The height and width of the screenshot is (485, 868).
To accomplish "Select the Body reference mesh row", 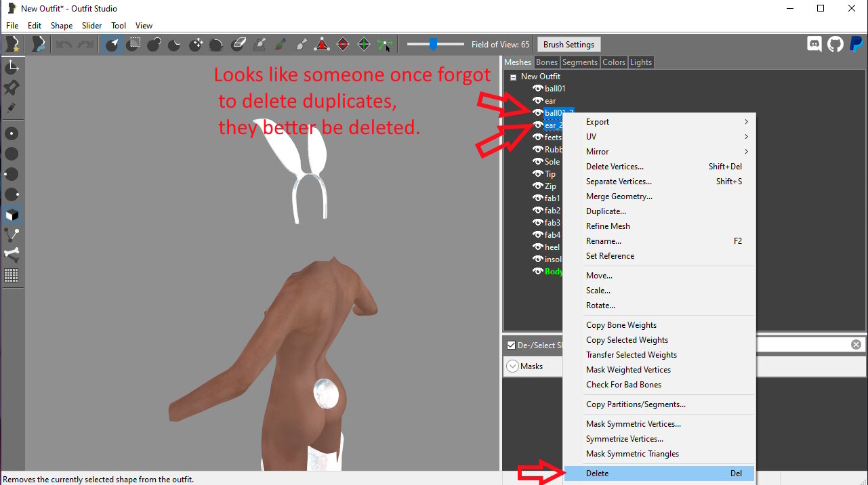I will coord(554,272).
